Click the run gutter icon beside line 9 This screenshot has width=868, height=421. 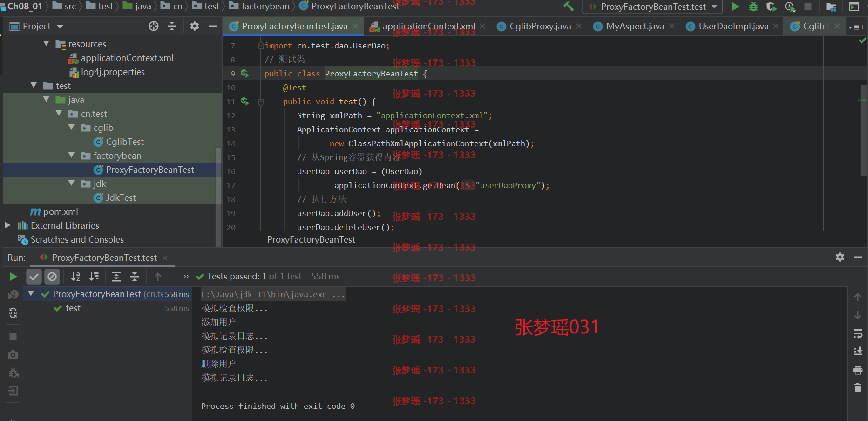(244, 74)
